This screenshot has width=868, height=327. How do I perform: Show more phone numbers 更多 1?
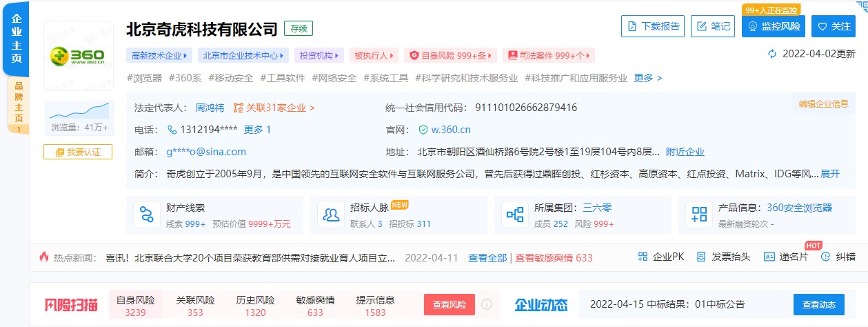(257, 130)
